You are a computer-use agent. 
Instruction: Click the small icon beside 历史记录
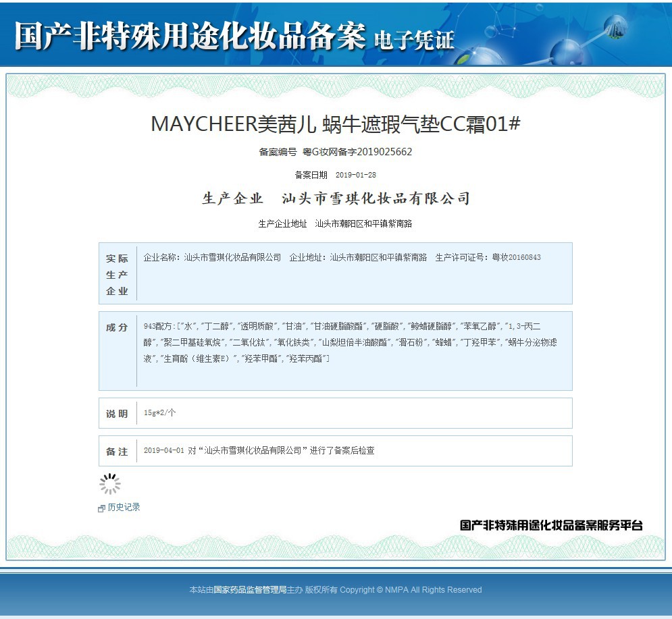(101, 508)
